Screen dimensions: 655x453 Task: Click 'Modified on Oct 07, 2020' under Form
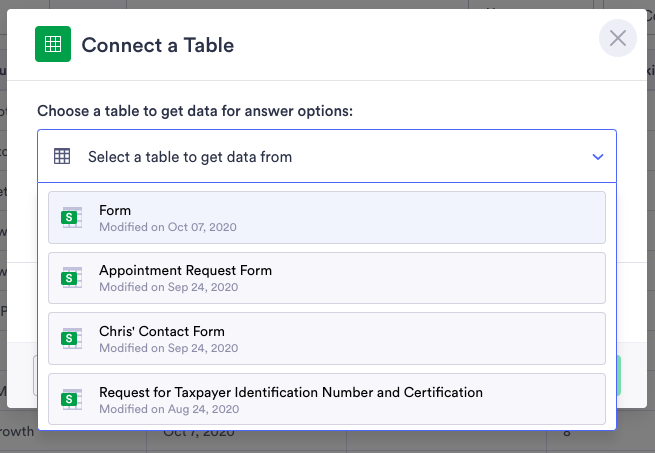(x=168, y=227)
